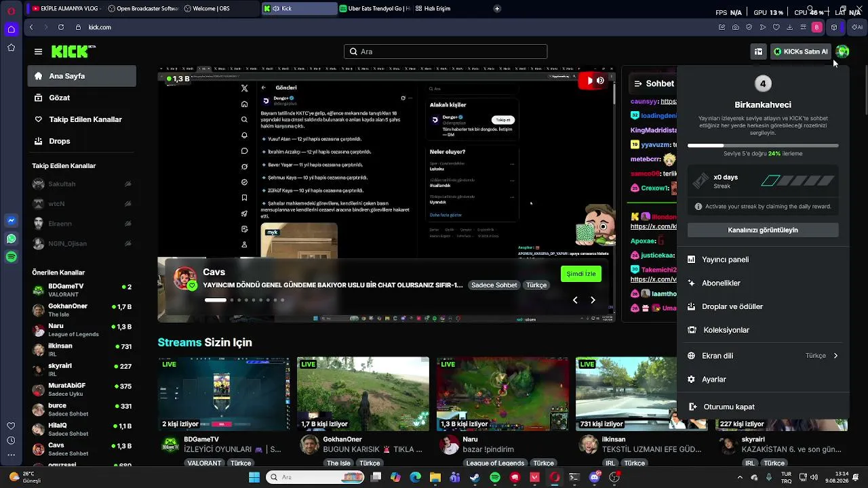Click the Opera sidebar bookmarks star icon
The image size is (868, 488).
pyautogui.click(x=11, y=47)
